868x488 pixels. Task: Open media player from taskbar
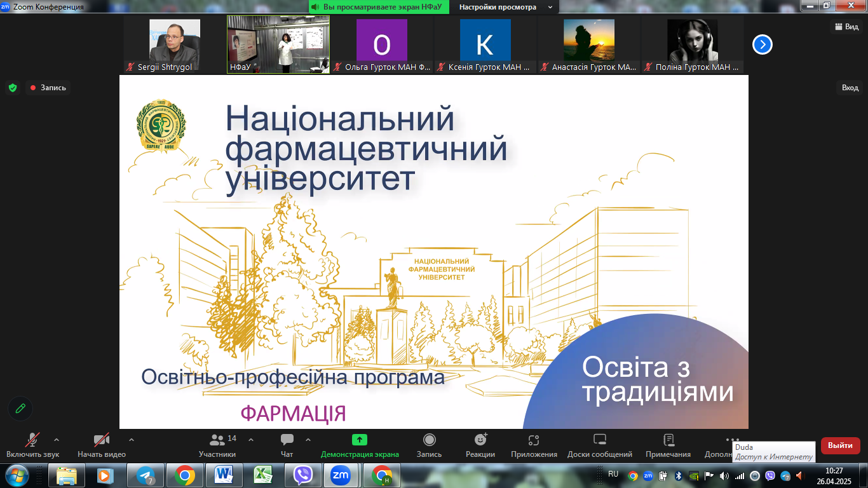click(x=105, y=475)
